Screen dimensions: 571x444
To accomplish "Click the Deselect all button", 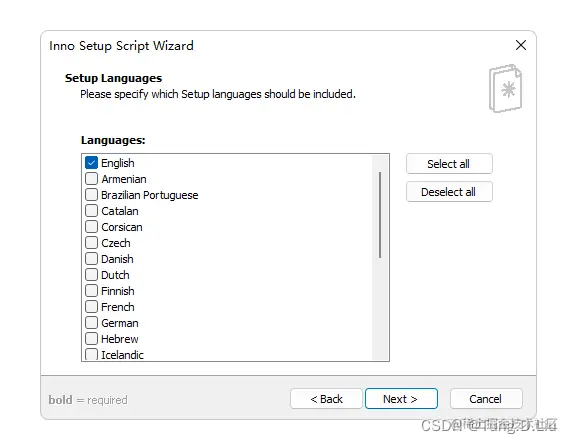I will tap(449, 192).
